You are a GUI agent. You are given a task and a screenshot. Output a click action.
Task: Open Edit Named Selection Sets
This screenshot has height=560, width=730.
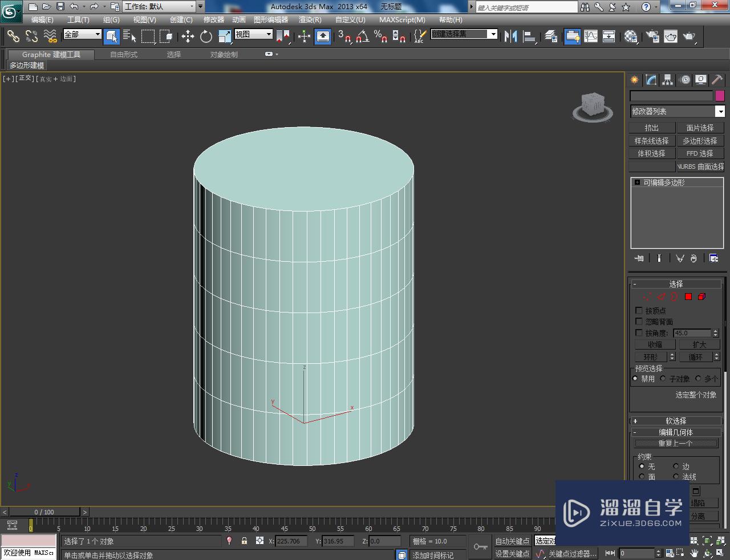click(x=419, y=36)
